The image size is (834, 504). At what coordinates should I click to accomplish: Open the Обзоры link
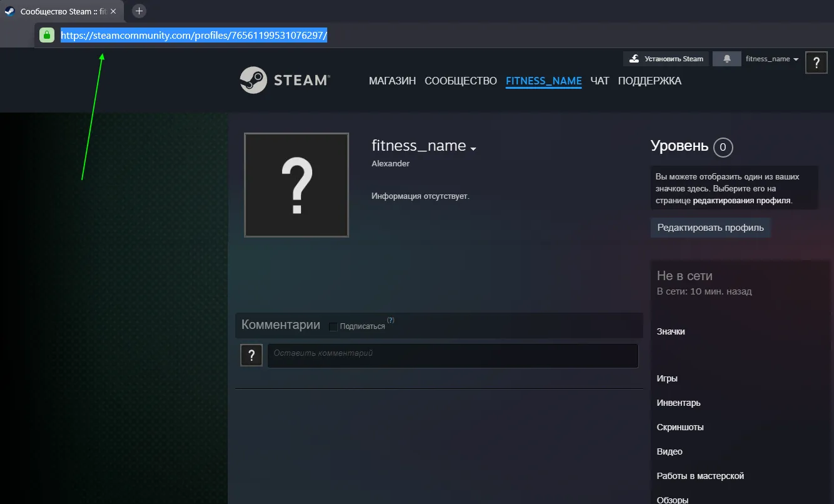(x=673, y=500)
